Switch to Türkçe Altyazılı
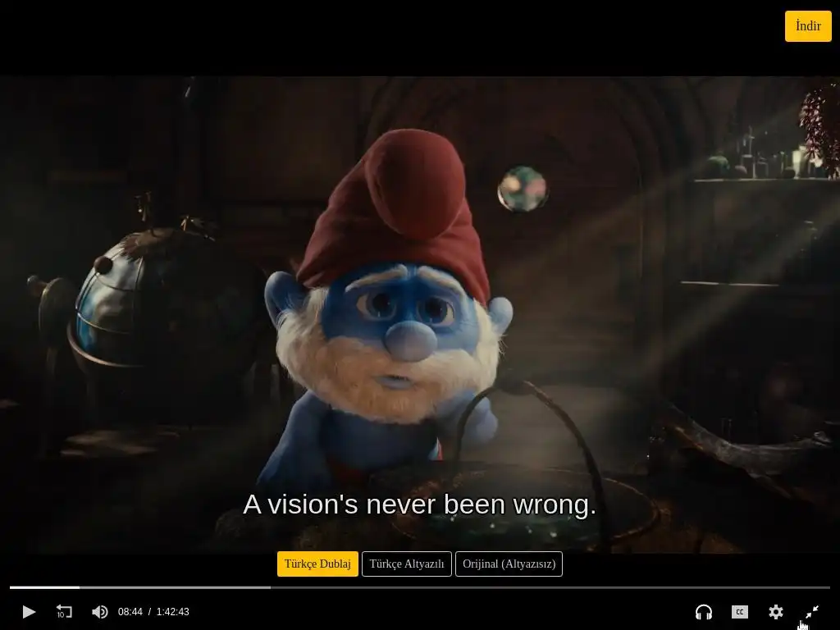 407,564
